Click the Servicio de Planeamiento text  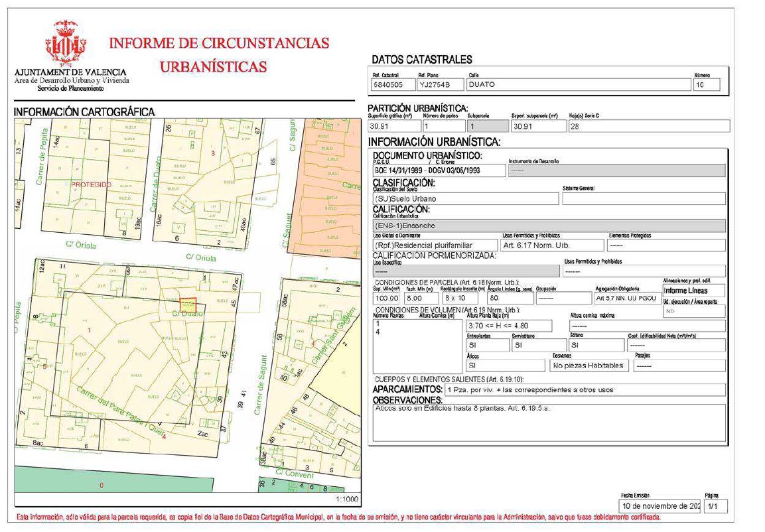(x=71, y=88)
